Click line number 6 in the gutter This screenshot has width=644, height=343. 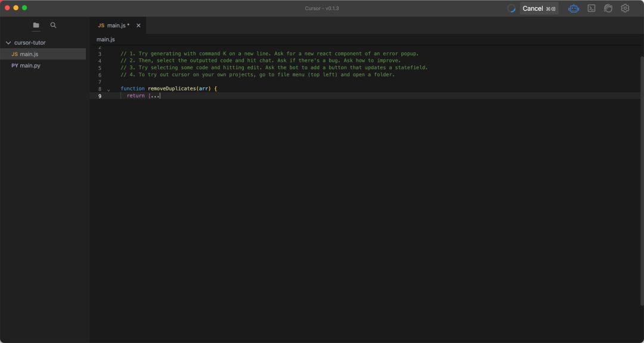(x=100, y=75)
